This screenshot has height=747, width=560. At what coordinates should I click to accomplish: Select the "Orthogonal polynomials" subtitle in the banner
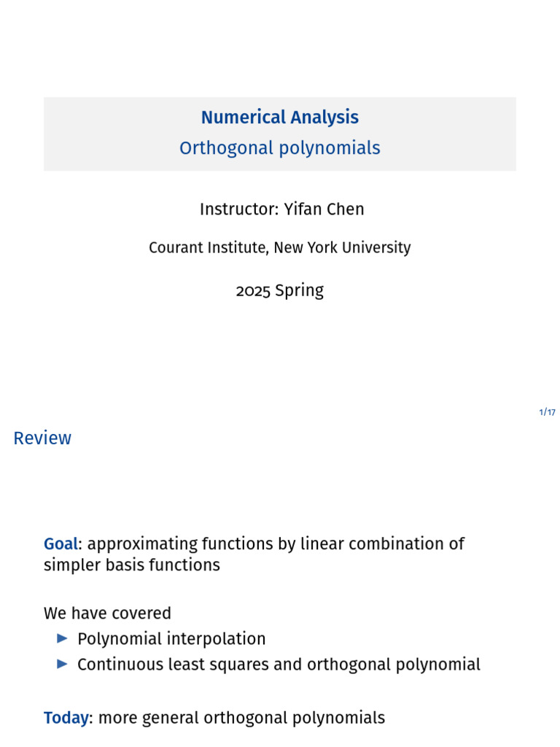(279, 148)
